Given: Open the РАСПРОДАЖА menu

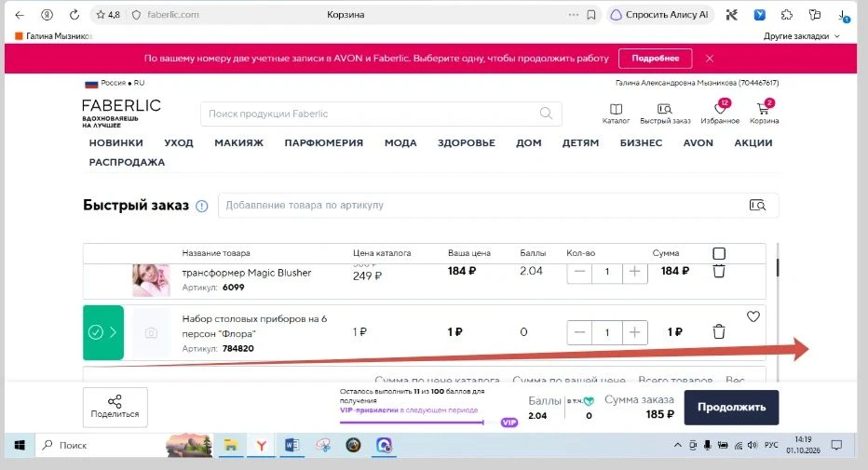Looking at the screenshot, I should tap(127, 162).
